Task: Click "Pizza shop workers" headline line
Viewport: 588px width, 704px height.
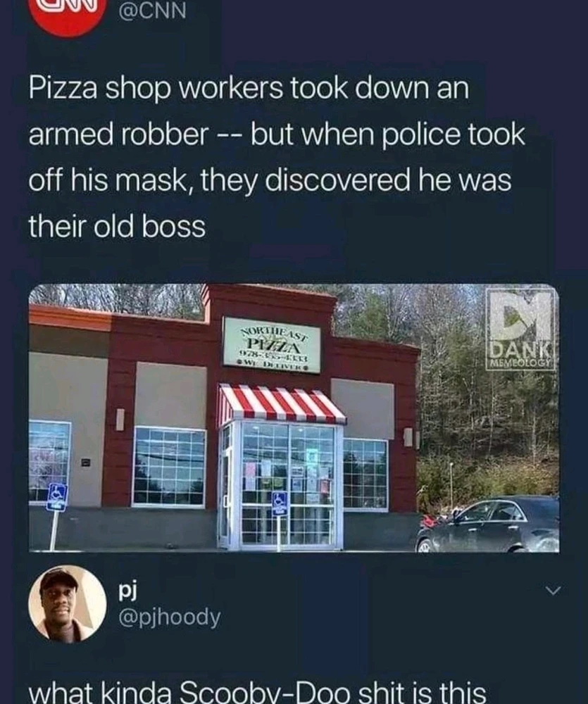Action: click(249, 88)
